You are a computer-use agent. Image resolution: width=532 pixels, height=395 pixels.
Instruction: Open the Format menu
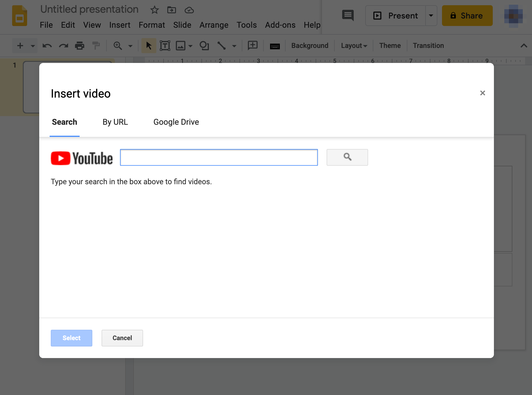[x=152, y=25]
